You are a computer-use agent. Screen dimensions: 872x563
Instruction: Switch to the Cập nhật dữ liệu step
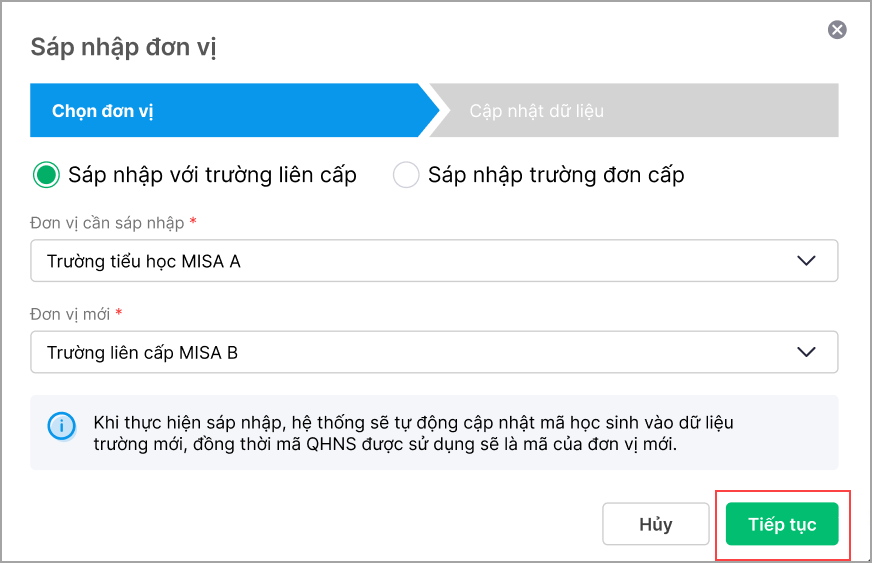tap(537, 111)
